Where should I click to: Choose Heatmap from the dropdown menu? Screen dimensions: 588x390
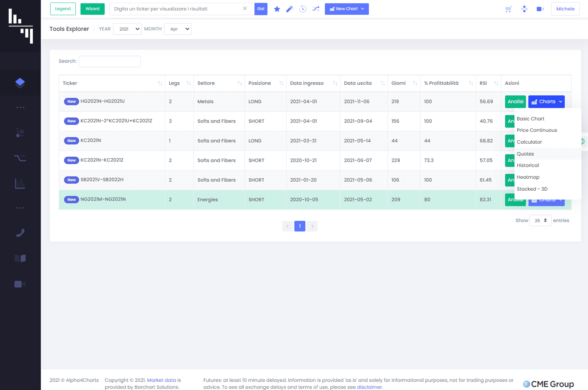coord(528,177)
